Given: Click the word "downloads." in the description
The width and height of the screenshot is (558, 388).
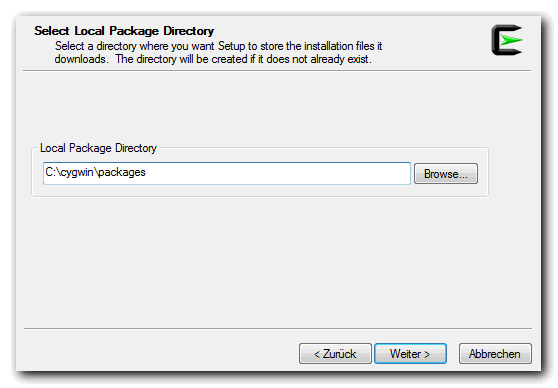Looking at the screenshot, I should 81,59.
